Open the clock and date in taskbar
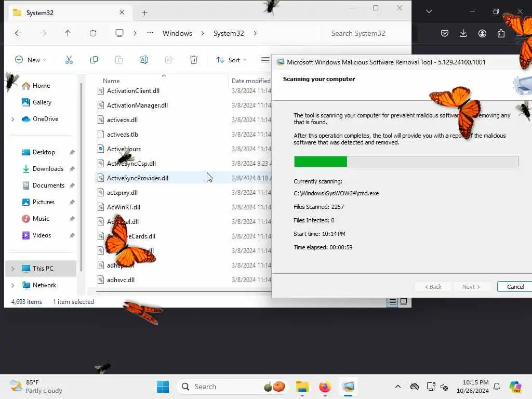This screenshot has width=532, height=399. pyautogui.click(x=473, y=387)
